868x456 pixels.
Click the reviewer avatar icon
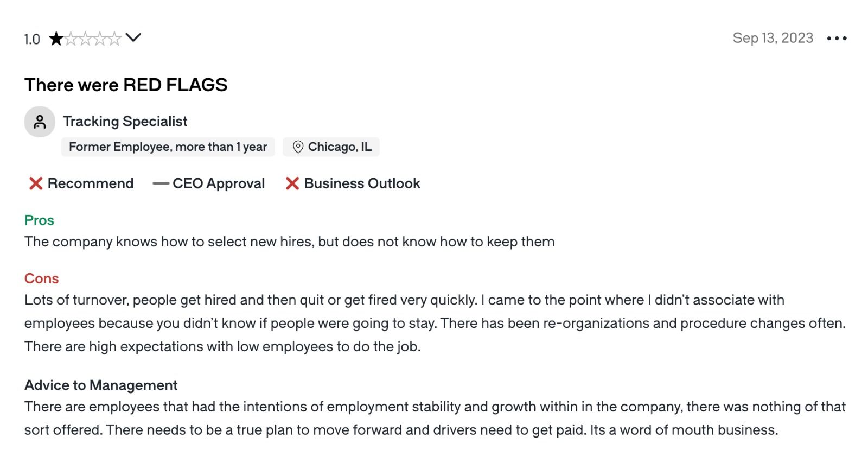coord(40,122)
